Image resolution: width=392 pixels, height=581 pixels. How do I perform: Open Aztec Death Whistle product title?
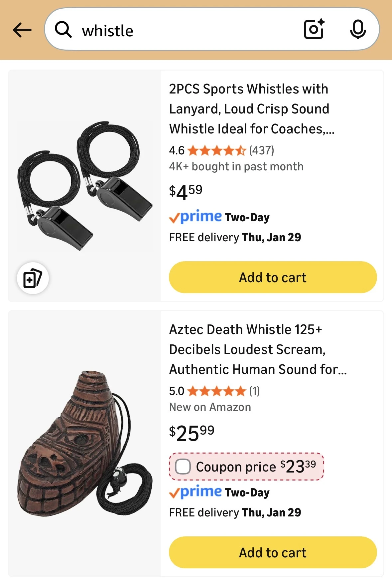tap(258, 349)
